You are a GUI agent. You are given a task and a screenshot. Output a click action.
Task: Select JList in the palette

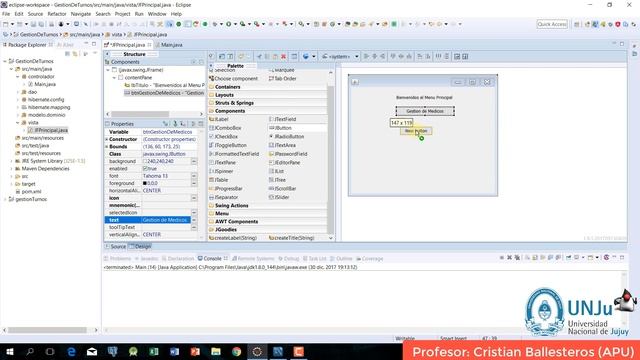pos(276,171)
